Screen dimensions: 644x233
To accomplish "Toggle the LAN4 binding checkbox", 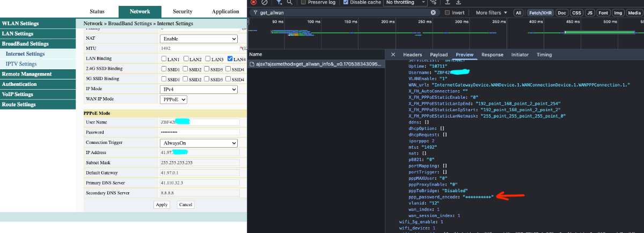I will [x=230, y=59].
